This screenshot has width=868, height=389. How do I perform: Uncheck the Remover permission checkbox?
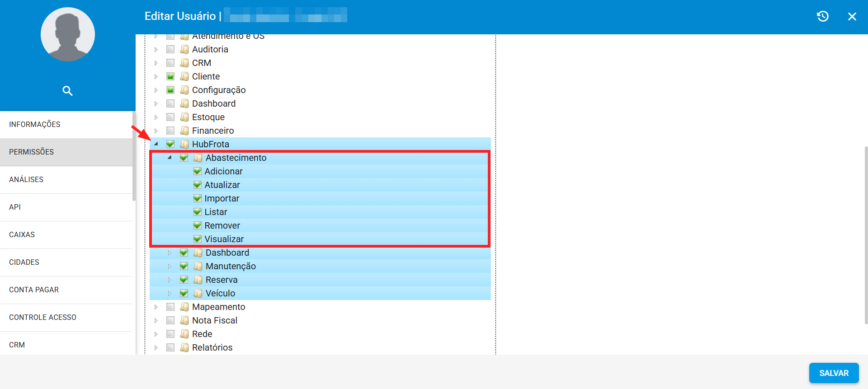click(198, 225)
